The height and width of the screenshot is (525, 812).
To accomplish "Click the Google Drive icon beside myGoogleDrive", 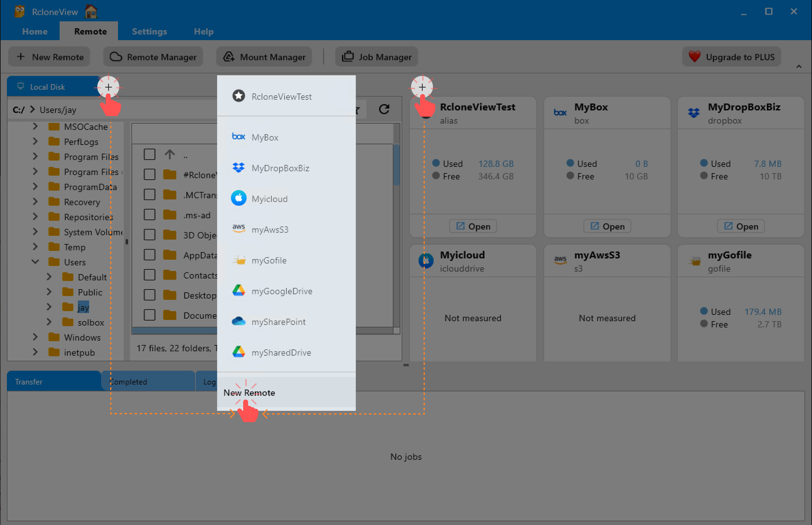I will tap(239, 290).
